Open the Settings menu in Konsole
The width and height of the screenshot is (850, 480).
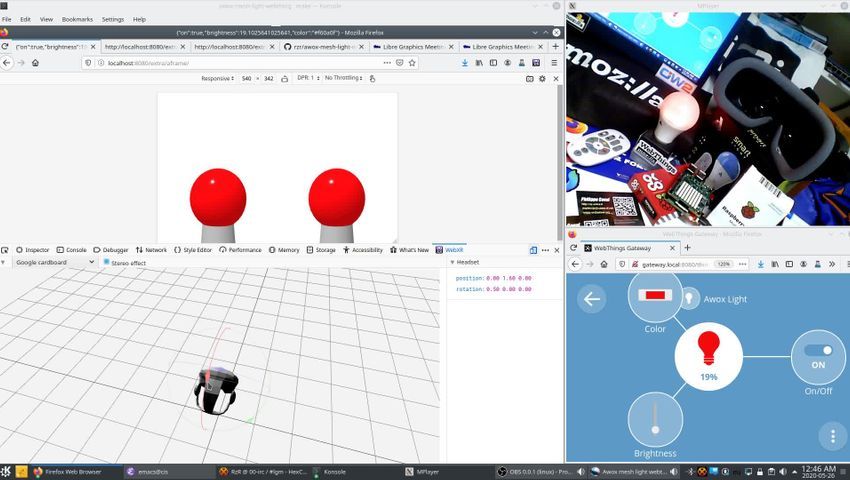[113, 19]
